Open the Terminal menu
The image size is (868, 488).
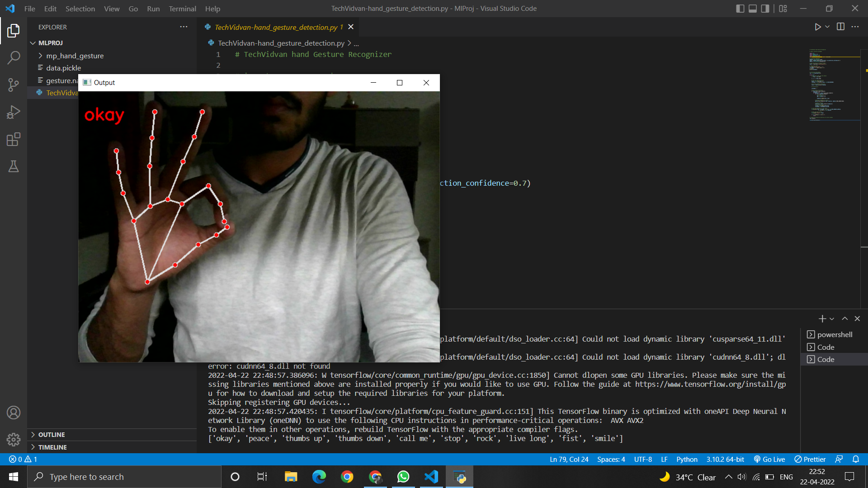pyautogui.click(x=182, y=9)
